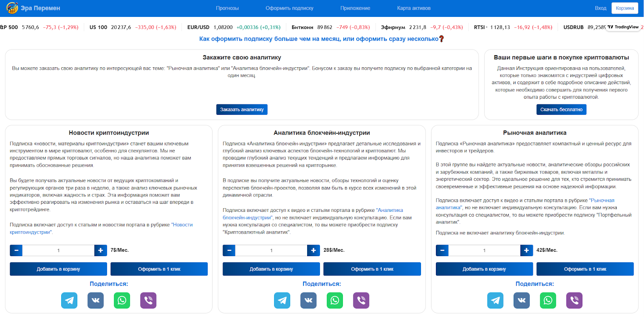Go to Карта активов page
644x317 pixels.
pos(413,8)
